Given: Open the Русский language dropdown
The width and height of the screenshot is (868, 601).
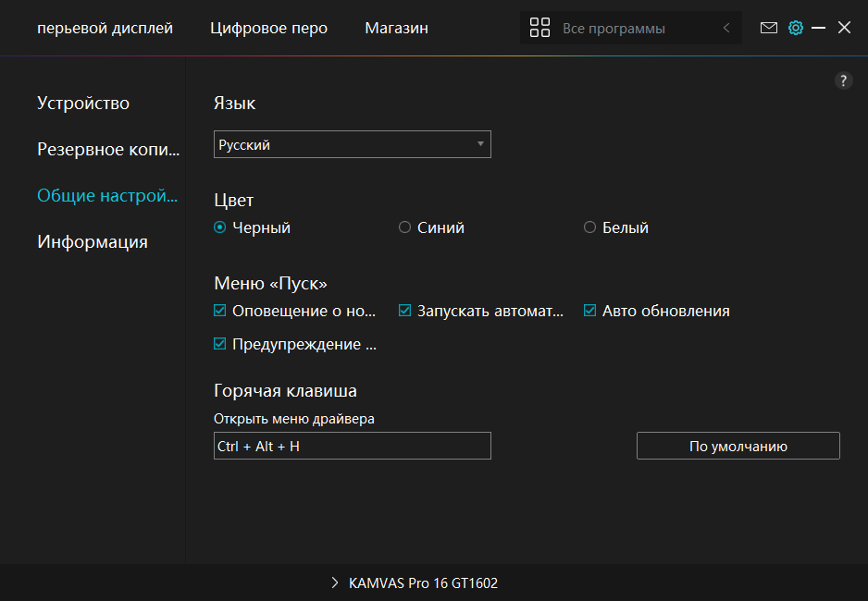Looking at the screenshot, I should (352, 144).
